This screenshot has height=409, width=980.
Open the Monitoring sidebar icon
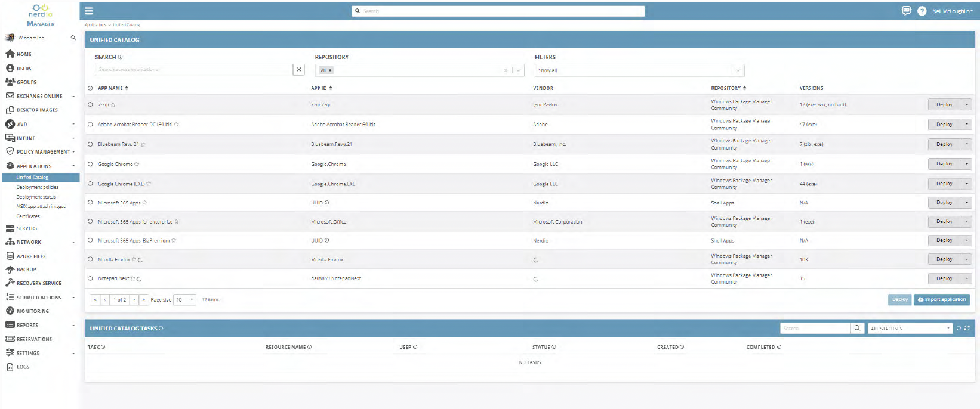10,311
